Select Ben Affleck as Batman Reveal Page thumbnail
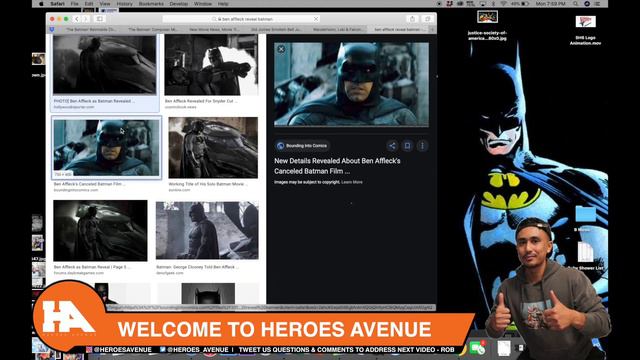This screenshot has width=640, height=360. 100,231
